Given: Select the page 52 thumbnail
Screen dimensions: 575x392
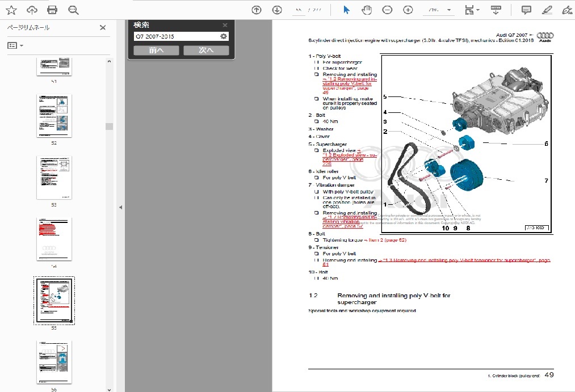Looking at the screenshot, I should [54, 116].
